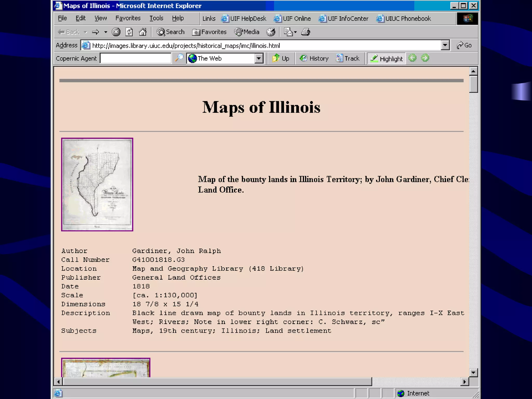This screenshot has width=532, height=399.
Task: Click the Print icon
Action: 305,32
